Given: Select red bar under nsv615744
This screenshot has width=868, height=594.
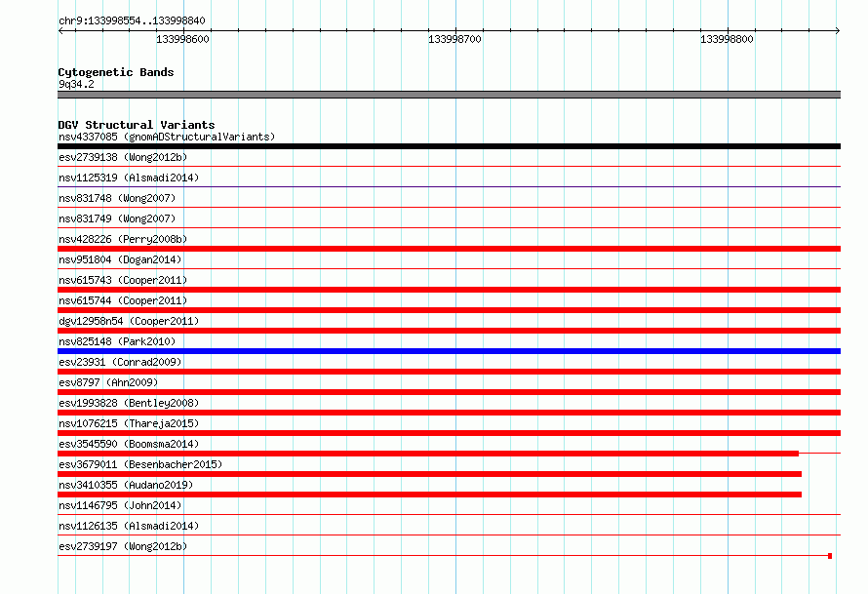Looking at the screenshot, I should point(449,310).
